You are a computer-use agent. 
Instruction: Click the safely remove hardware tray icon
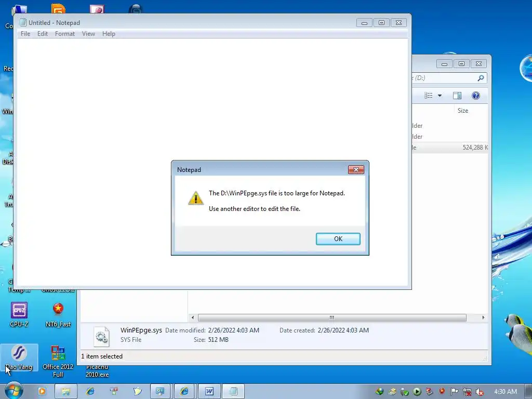(404, 392)
